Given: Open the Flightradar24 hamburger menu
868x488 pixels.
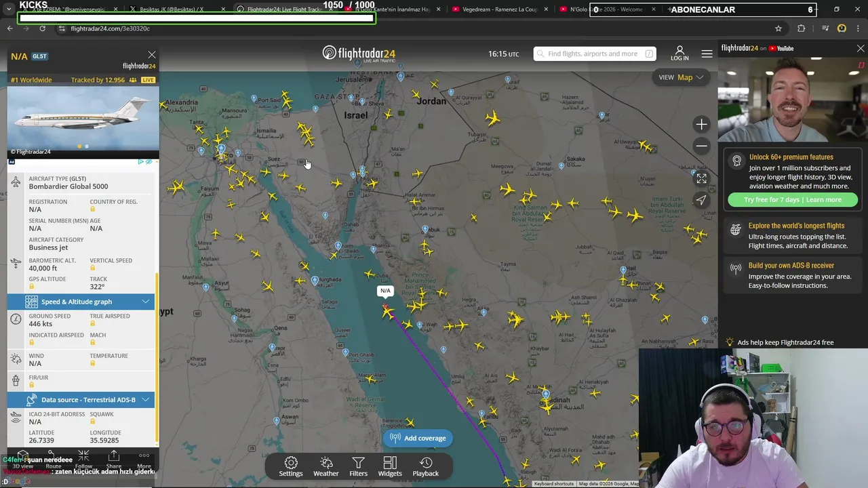Looking at the screenshot, I should click(707, 54).
